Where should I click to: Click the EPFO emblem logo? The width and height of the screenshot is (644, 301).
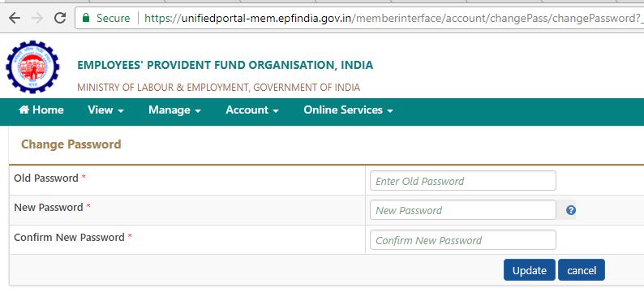(32, 67)
